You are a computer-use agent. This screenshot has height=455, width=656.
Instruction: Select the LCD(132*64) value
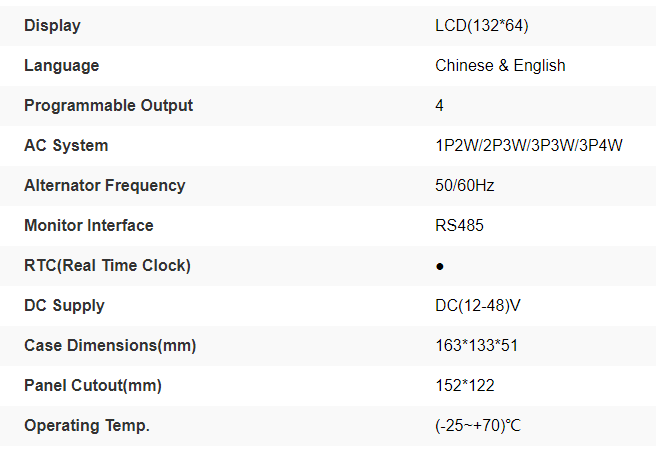(481, 25)
